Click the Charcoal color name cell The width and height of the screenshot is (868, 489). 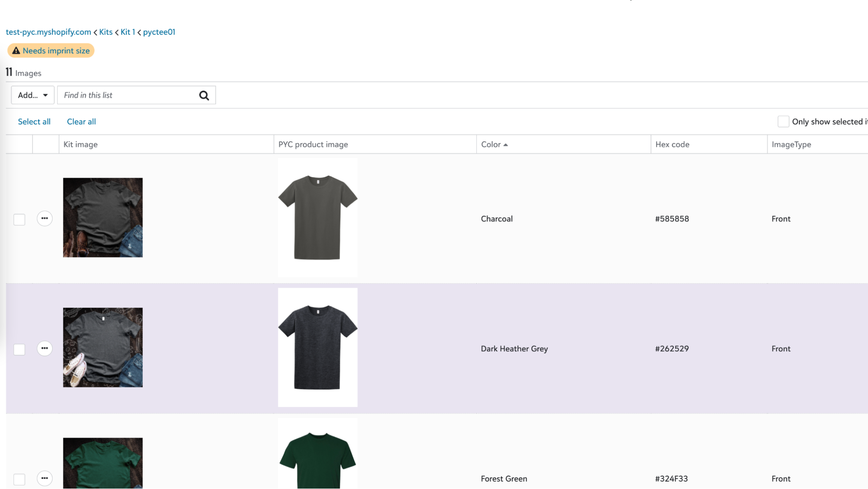pyautogui.click(x=497, y=219)
